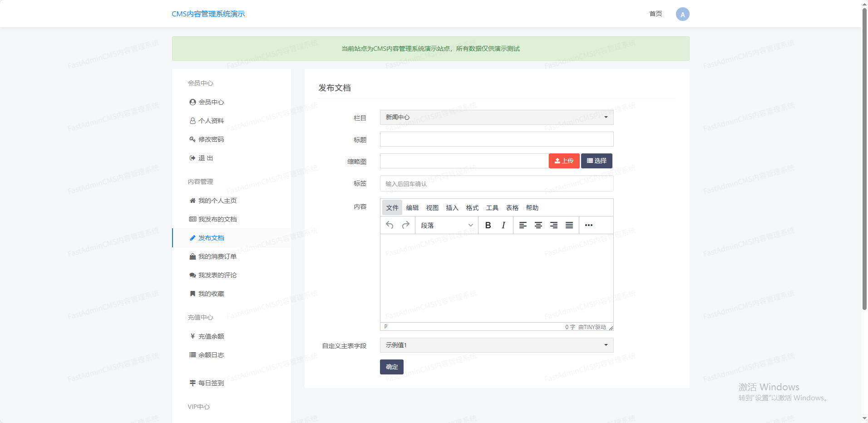Justify text in the editor
The width and height of the screenshot is (868, 423).
click(569, 225)
